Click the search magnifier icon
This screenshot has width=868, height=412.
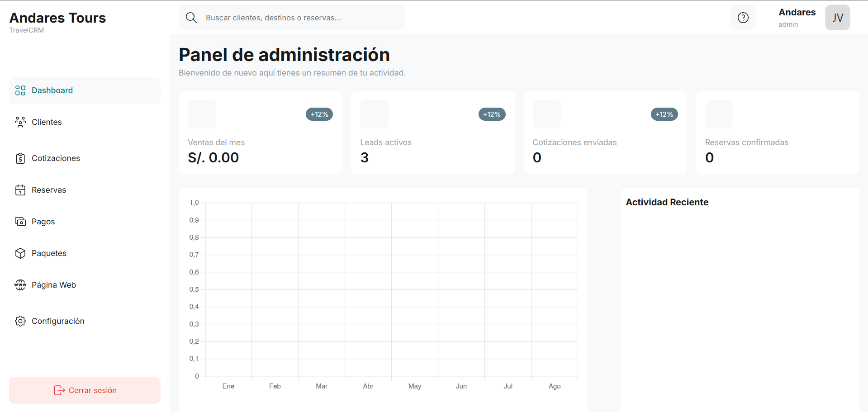point(191,18)
